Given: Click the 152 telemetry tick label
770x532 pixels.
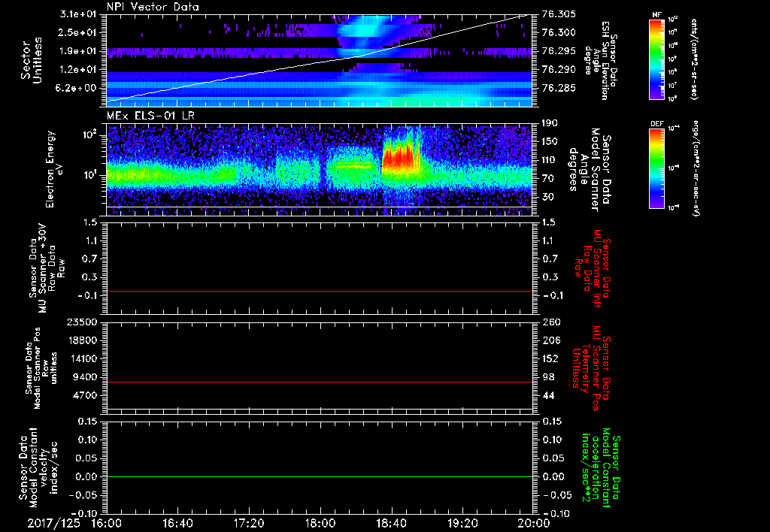Looking at the screenshot, I should coord(550,358).
